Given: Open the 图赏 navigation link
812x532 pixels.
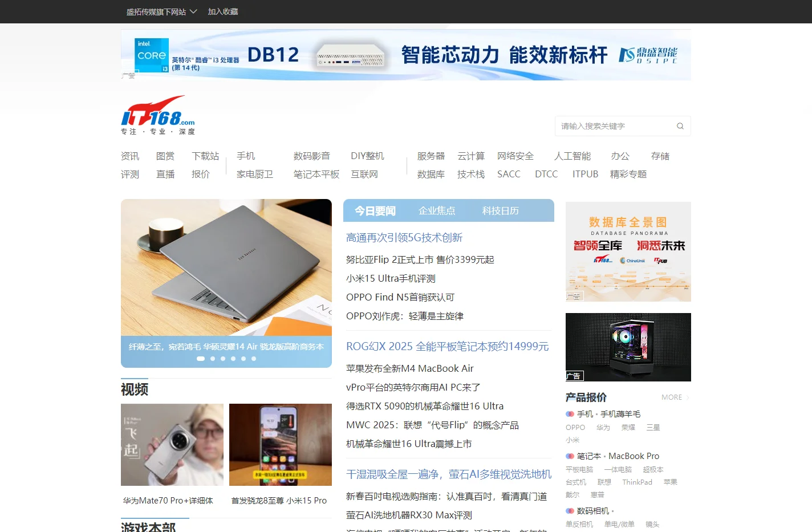Looking at the screenshot, I should tap(165, 156).
